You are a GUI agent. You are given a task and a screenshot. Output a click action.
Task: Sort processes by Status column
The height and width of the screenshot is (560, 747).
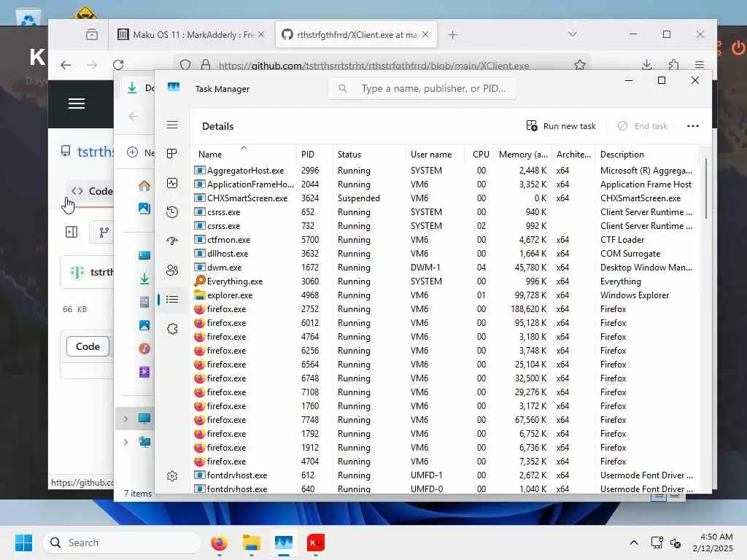tap(368, 155)
